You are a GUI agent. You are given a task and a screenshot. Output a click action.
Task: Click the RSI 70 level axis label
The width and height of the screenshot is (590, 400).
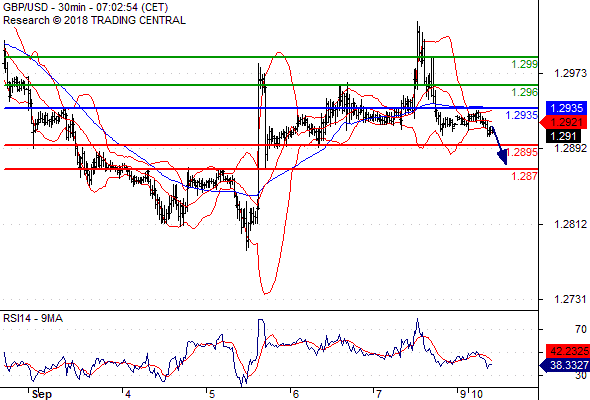tap(581, 329)
